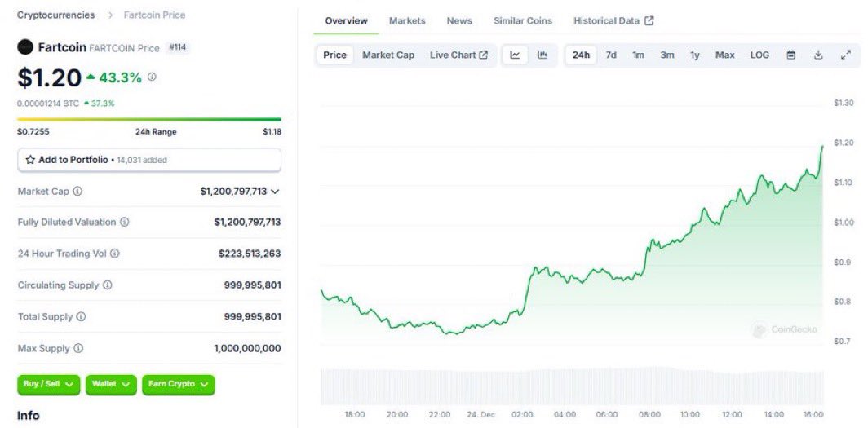The image size is (868, 428).
Task: Click info icon next to 43.3% change
Action: 152,77
